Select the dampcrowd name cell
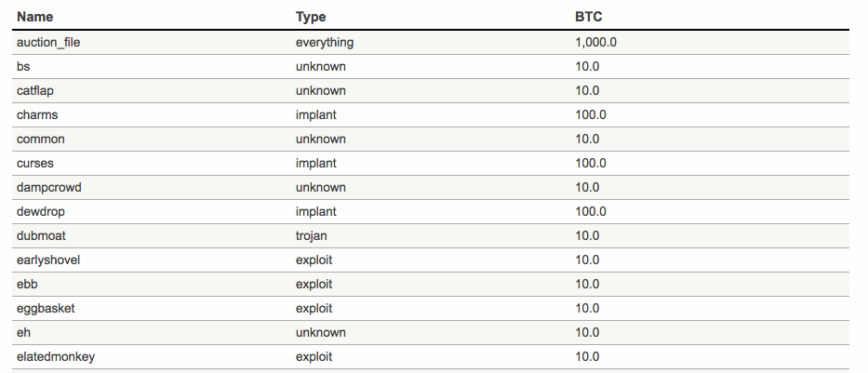Viewport: 868px width, 373px height. [48, 188]
